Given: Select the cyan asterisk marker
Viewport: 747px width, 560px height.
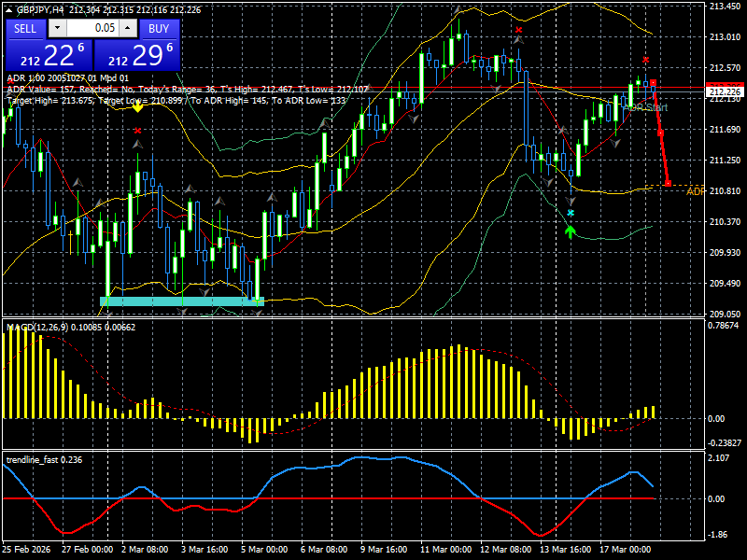Looking at the screenshot, I should (x=571, y=213).
